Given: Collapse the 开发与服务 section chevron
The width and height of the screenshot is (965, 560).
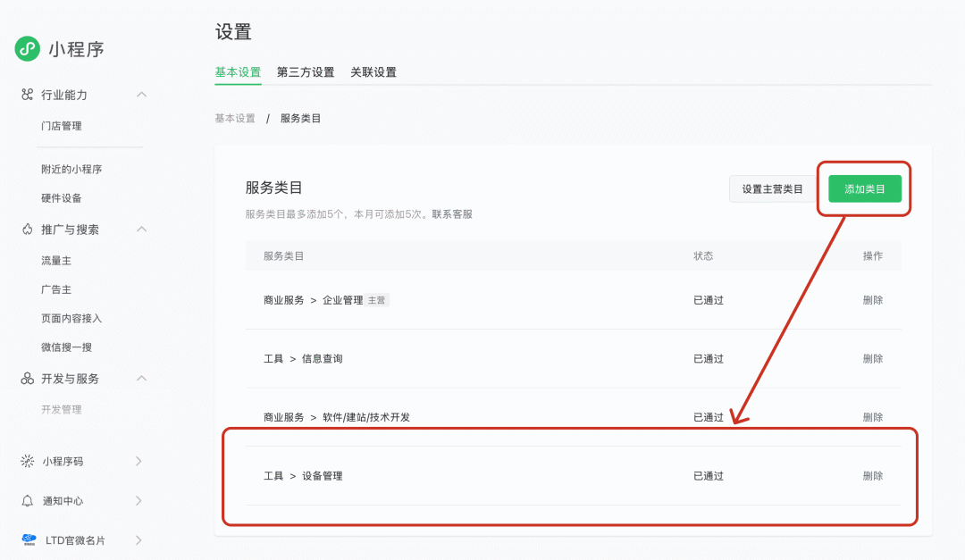Looking at the screenshot, I should (141, 379).
